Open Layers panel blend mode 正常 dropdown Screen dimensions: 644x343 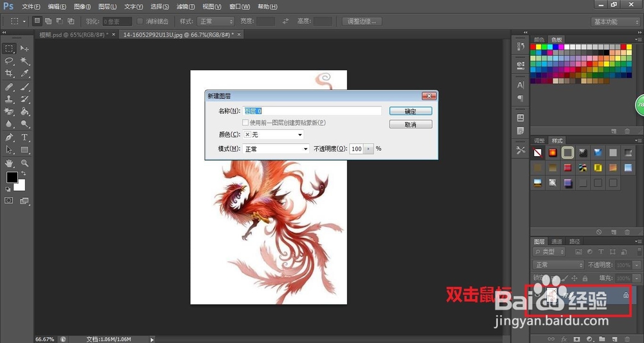(558, 265)
